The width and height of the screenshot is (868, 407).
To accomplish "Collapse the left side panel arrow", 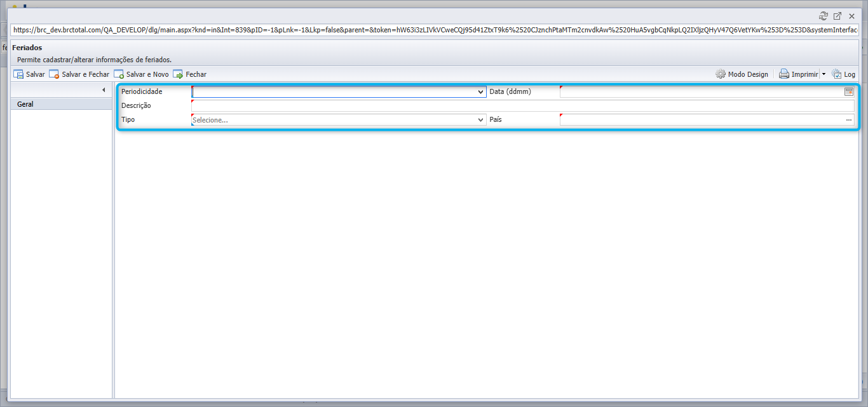I will [104, 90].
